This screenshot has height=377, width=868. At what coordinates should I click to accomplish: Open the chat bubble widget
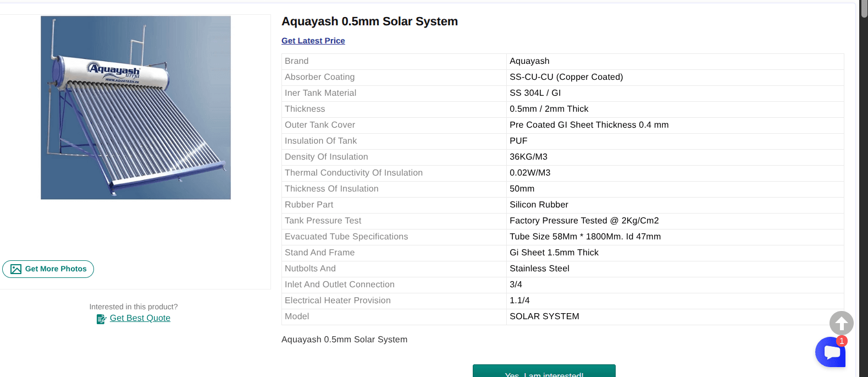pyautogui.click(x=831, y=352)
